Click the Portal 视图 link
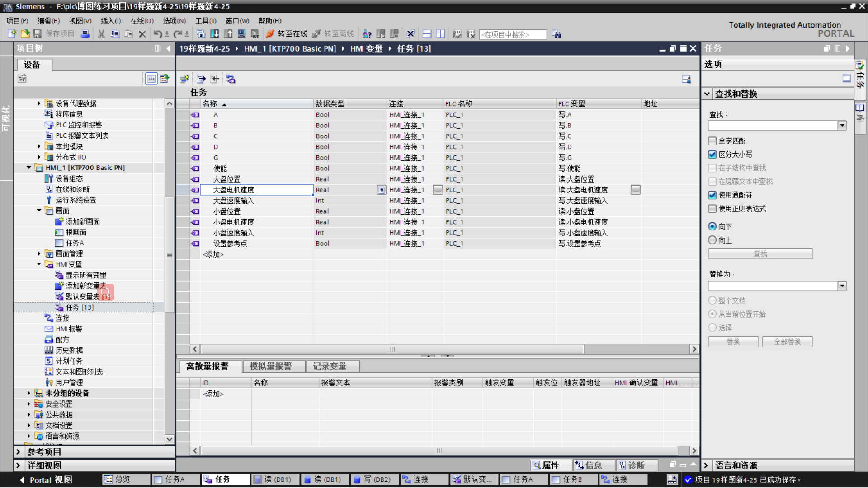This screenshot has height=488, width=868. (x=50, y=480)
